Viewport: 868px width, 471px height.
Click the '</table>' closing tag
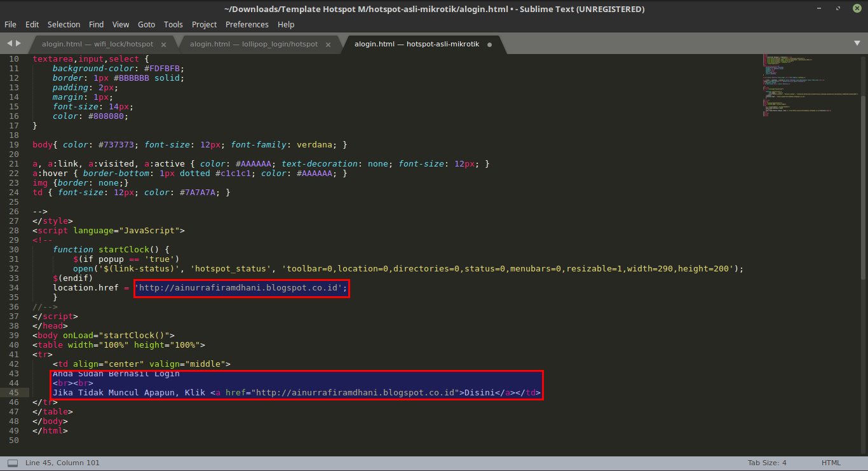pos(53,412)
